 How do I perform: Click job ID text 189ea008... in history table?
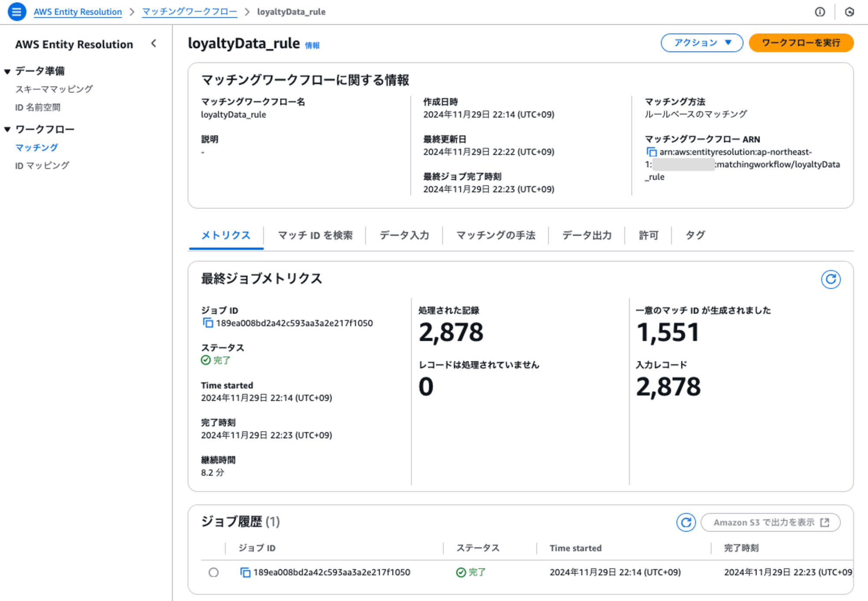tap(332, 572)
